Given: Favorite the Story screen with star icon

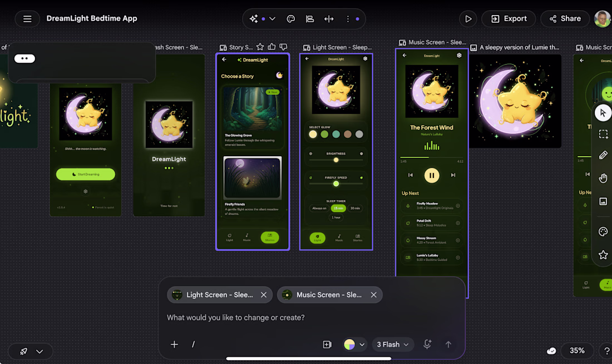Looking at the screenshot, I should coord(260,47).
